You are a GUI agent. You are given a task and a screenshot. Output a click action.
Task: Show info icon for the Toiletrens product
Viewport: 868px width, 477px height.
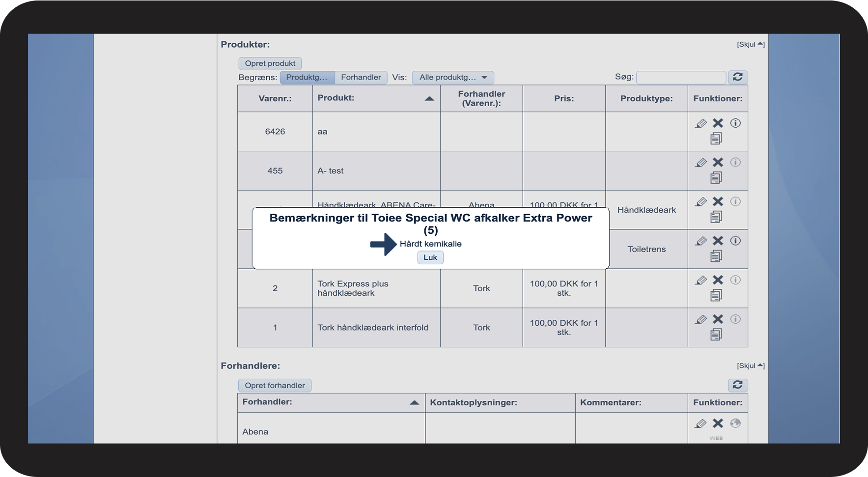[735, 241]
